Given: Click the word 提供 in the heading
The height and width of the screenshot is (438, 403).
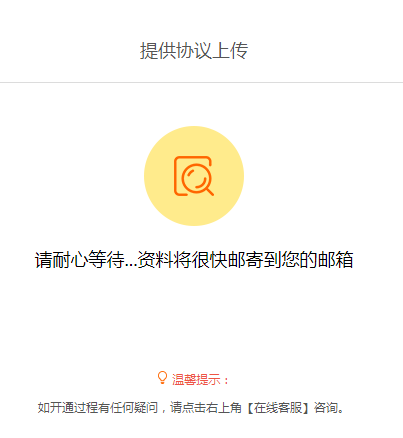Looking at the screenshot, I should pos(157,51).
